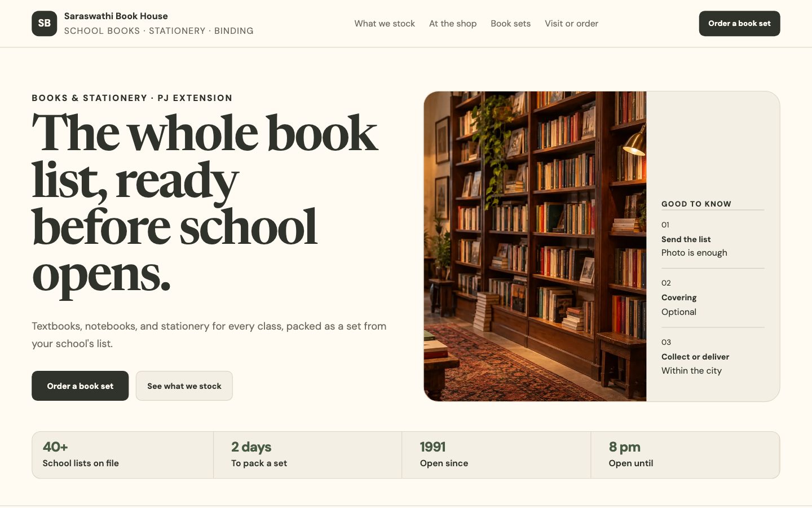This screenshot has width=812, height=508.
Task: Click the 40+ stat value
Action: (55, 446)
